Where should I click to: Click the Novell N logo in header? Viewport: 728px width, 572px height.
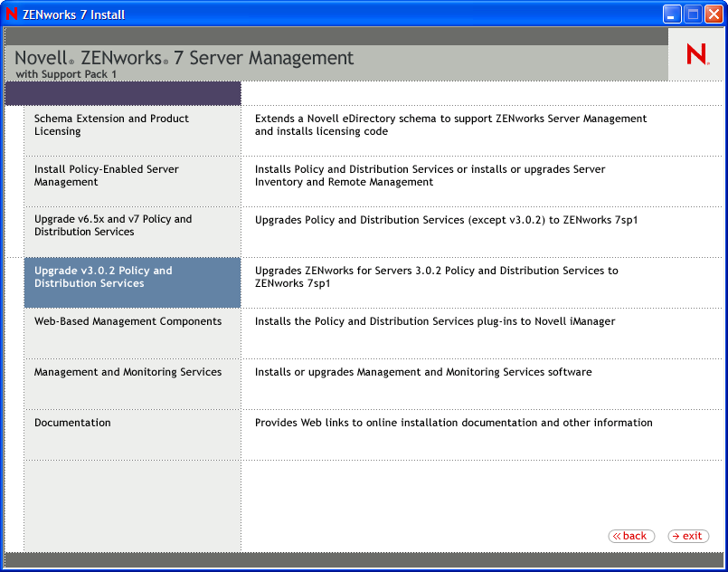coord(697,54)
